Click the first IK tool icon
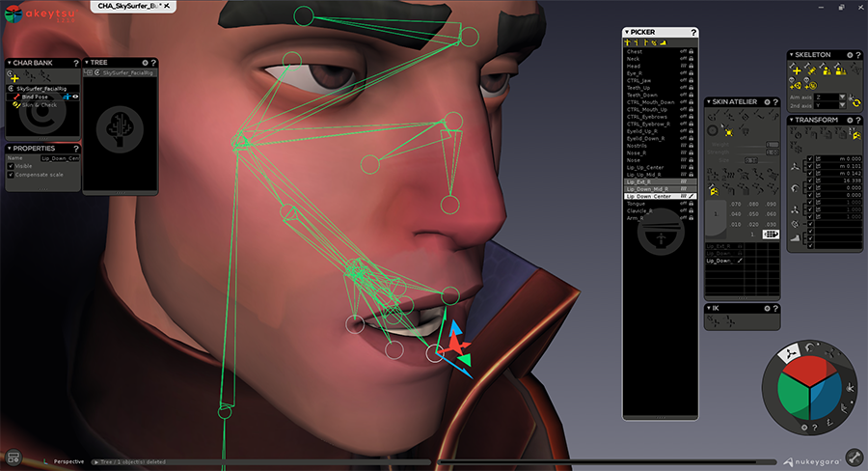868x471 pixels. click(x=714, y=320)
